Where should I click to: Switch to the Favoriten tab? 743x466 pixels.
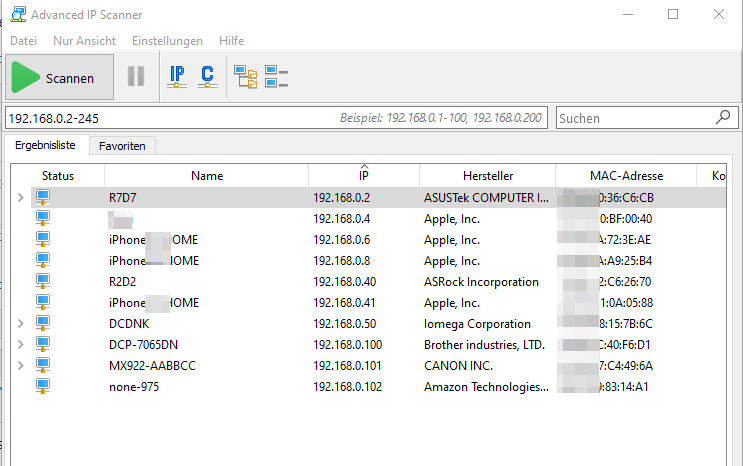[x=122, y=146]
